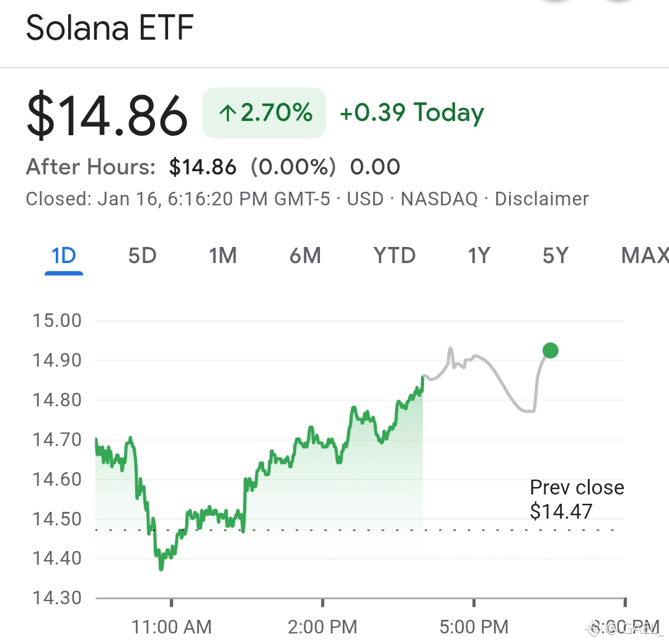
Task: View the 5Y chart range
Action: pos(555,255)
